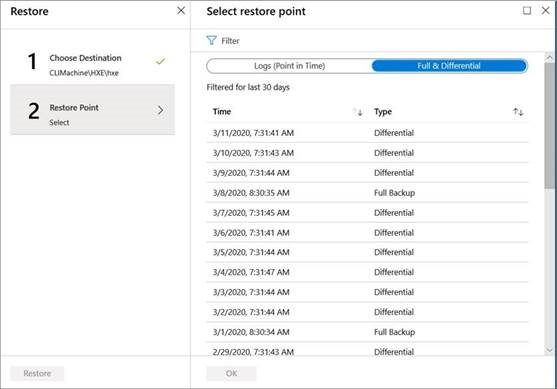Viewport: 557px width, 389px height.
Task: Click Differential type on 2/29/2020 row
Action: (394, 351)
